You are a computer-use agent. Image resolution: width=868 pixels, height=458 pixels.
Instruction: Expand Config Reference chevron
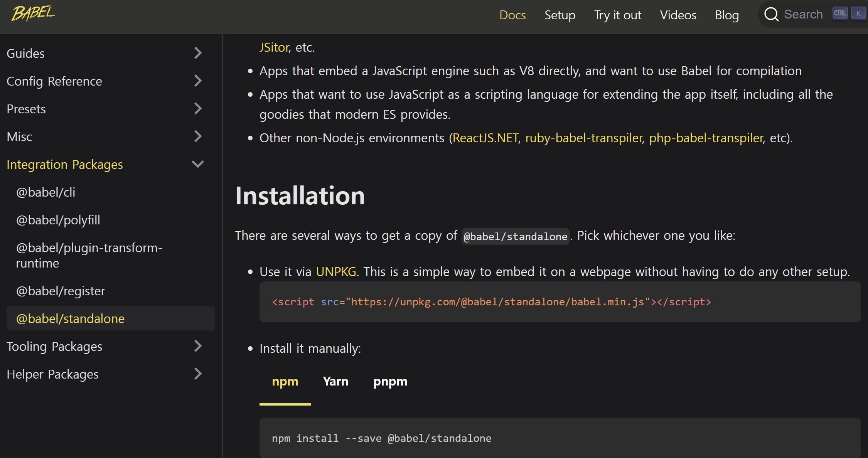(x=198, y=81)
